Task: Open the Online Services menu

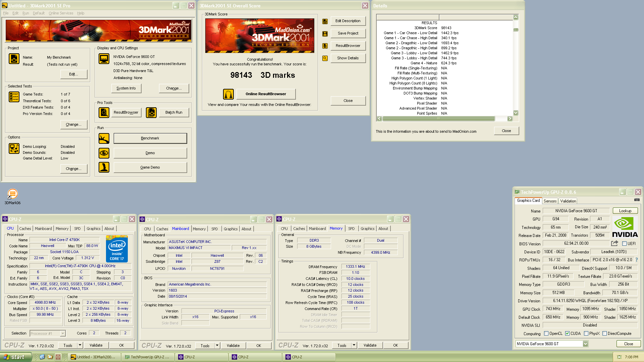Action: (x=61, y=13)
